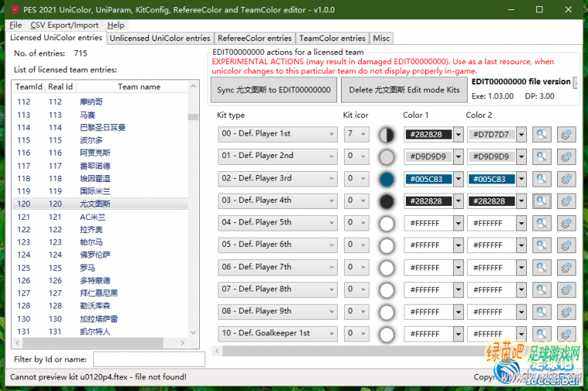Expand Color 2 dropdown arrow in row 03 - Def. Player 4th

(521, 201)
